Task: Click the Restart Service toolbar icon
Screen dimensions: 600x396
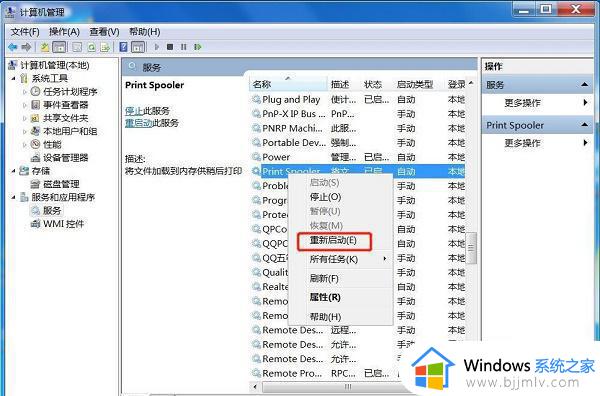Action: click(x=197, y=47)
